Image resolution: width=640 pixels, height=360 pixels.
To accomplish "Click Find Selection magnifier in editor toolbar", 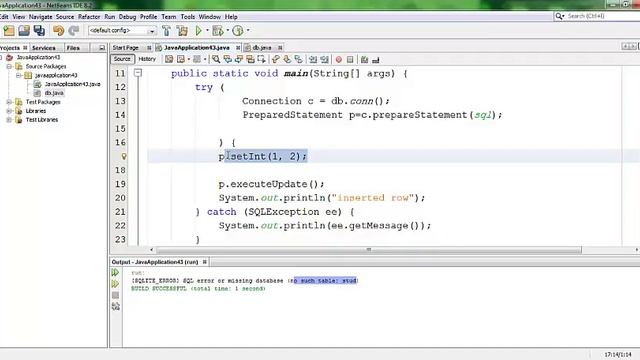I will point(216,60).
